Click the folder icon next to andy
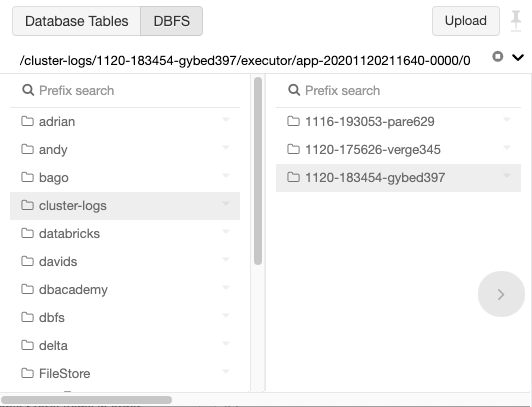Viewport: 532px width, 407px height. click(27, 149)
